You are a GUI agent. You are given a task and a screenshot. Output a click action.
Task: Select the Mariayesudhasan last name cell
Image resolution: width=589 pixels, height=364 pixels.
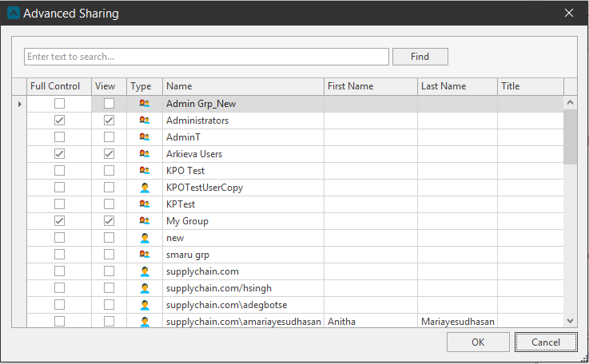(x=457, y=321)
